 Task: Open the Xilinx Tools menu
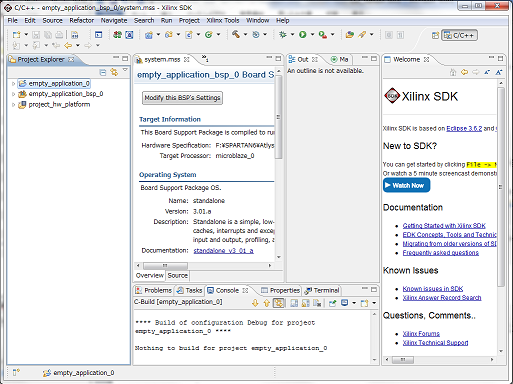(223, 20)
